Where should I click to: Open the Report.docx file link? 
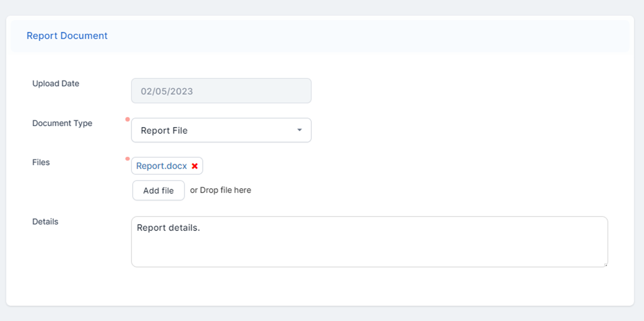coord(161,166)
